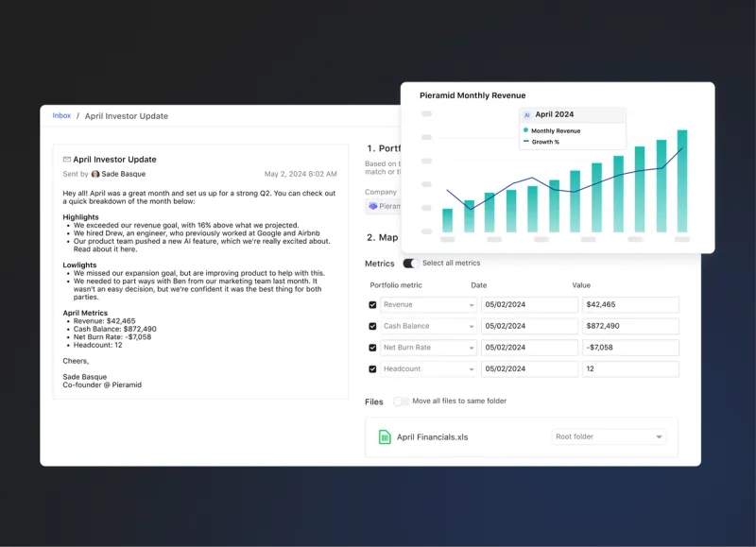This screenshot has width=756, height=547.
Task: Click Sade Basque's avatar icon
Action: click(95, 174)
